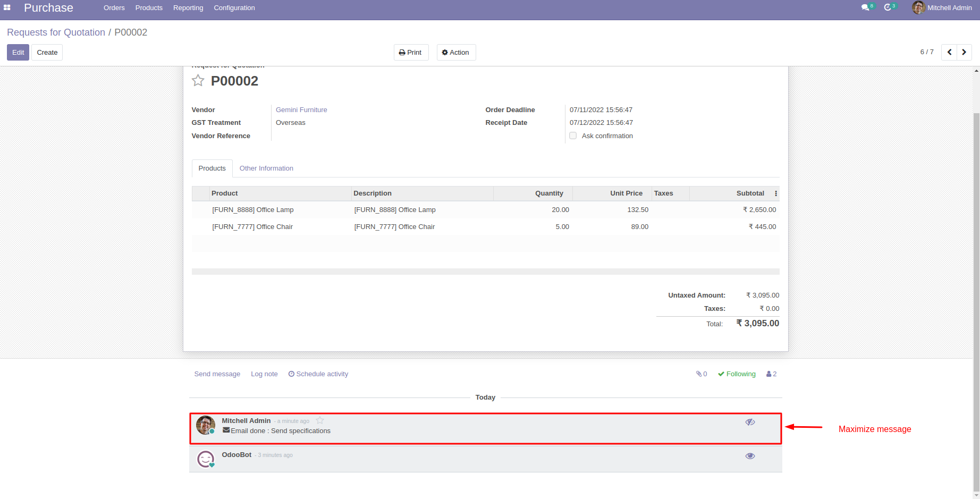Open attachments paperclip counter
The height and width of the screenshot is (499, 980).
(x=702, y=374)
